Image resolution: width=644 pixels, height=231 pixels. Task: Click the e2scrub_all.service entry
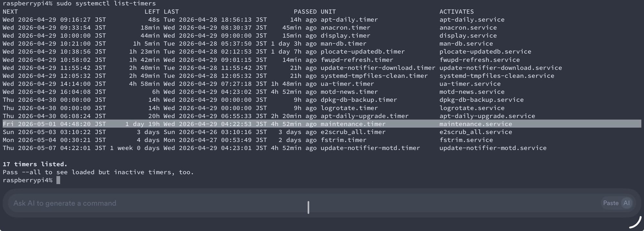click(476, 132)
